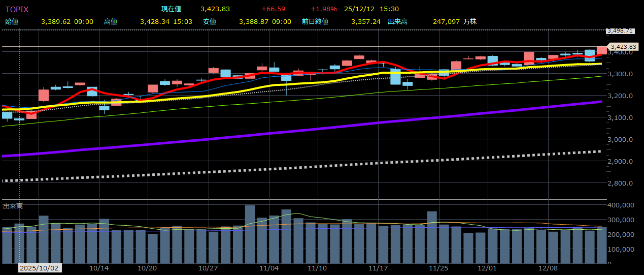Click the 12/08 date axis label
Viewport: 644px width, 275px height.
[547, 268]
